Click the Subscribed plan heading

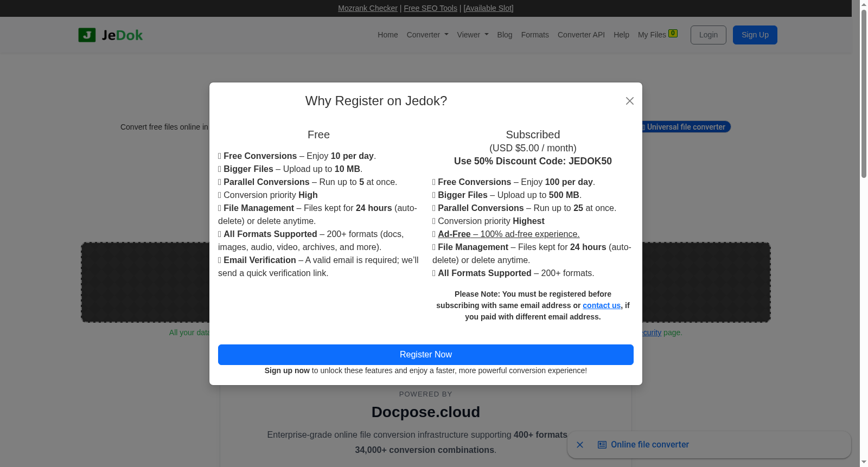pos(533,135)
